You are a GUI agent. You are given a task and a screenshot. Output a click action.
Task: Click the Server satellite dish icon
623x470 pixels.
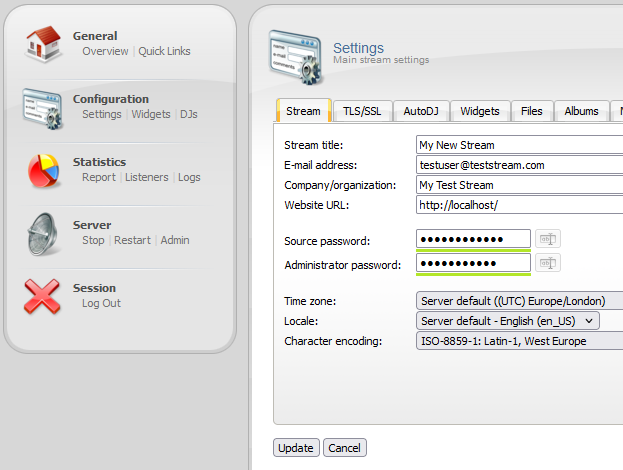(x=43, y=234)
